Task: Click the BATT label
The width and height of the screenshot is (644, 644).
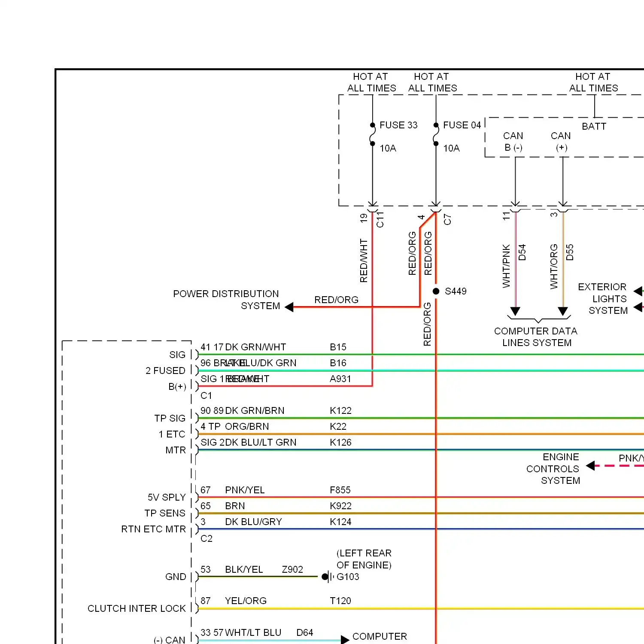Action: point(594,126)
